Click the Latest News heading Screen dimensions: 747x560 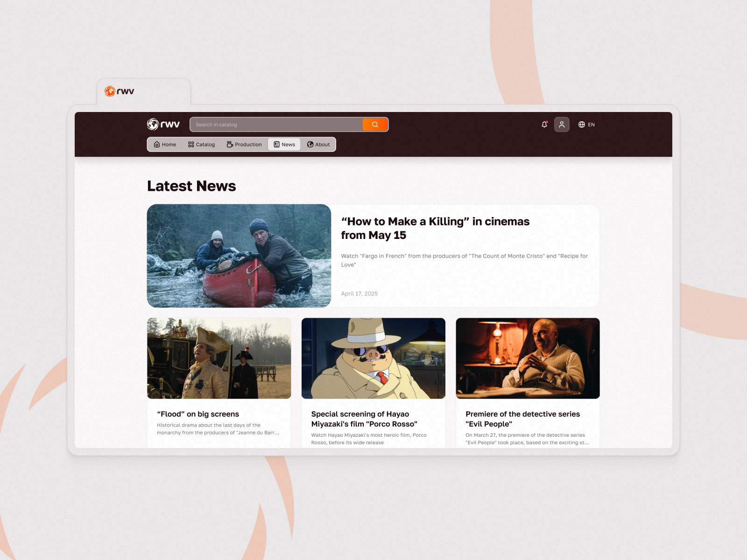(191, 186)
